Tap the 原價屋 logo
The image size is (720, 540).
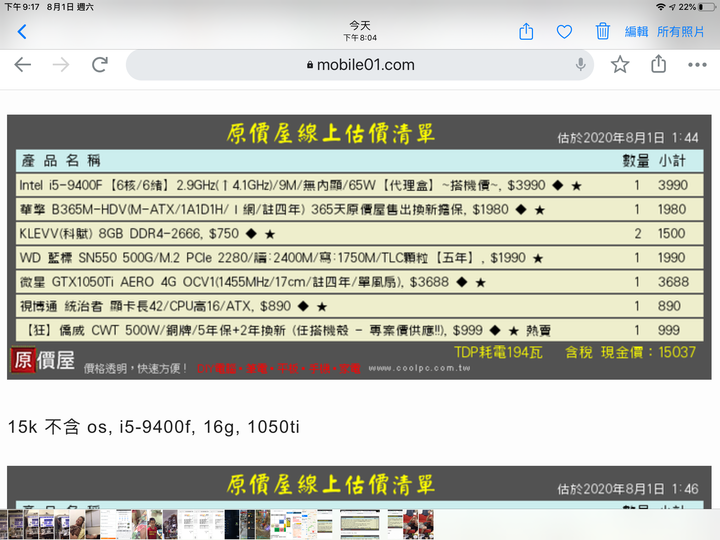click(x=43, y=360)
